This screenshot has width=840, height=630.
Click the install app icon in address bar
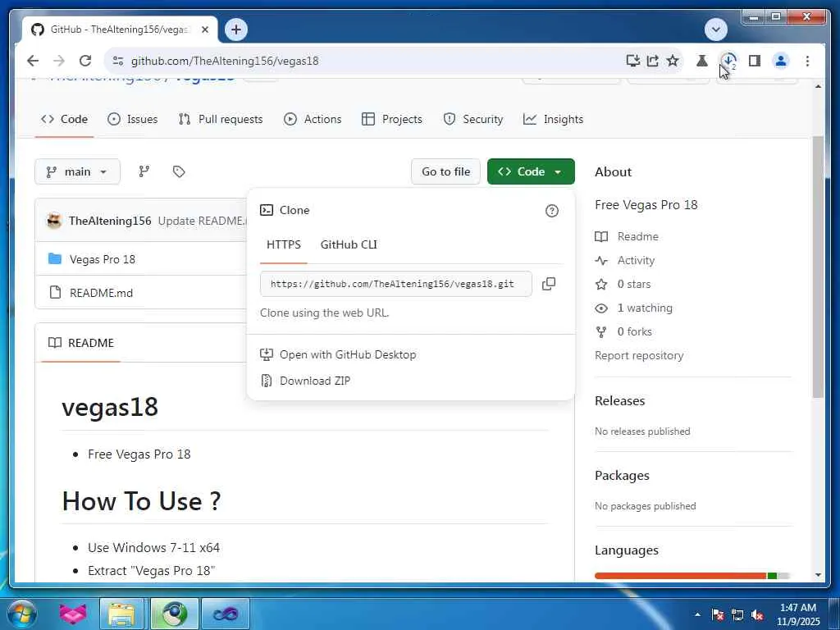(x=632, y=61)
